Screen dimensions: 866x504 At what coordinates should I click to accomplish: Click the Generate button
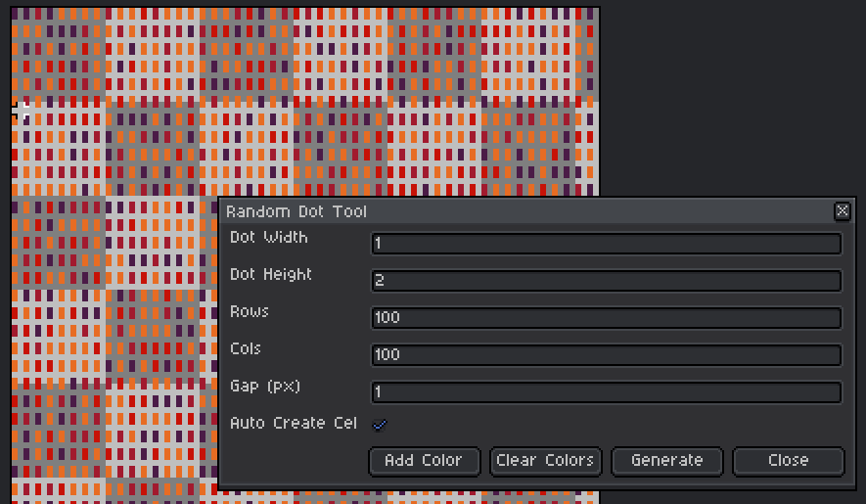[667, 461]
